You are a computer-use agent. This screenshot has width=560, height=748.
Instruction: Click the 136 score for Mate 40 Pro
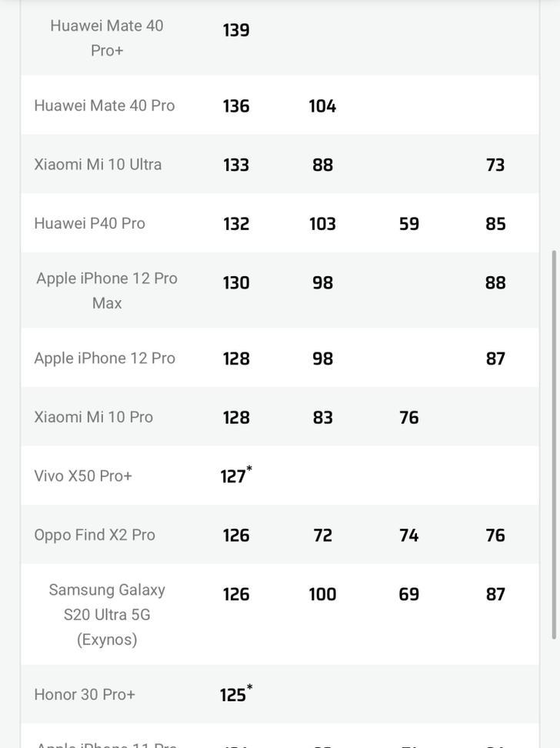[x=236, y=106]
